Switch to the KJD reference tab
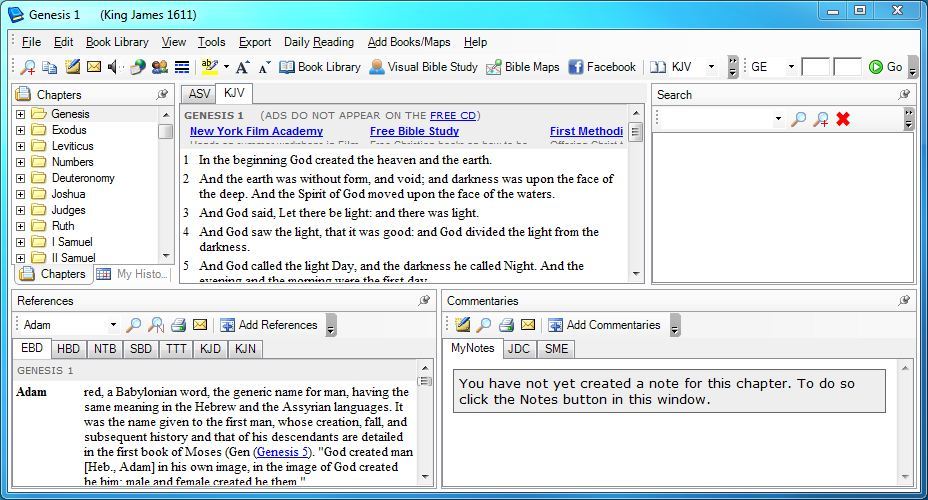Viewport: 928px width, 500px height. (210, 349)
